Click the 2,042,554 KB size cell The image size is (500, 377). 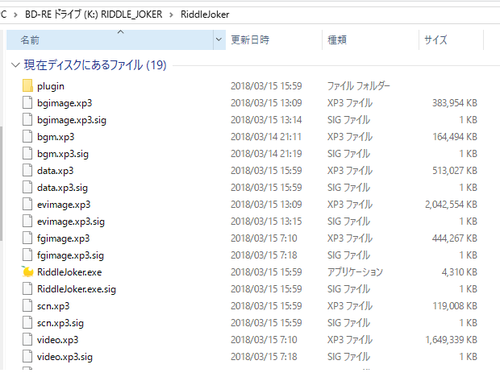451,204
